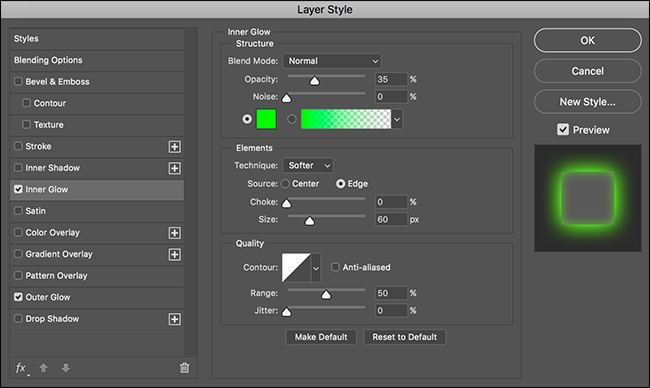Click the Size value field showing 60

391,219
